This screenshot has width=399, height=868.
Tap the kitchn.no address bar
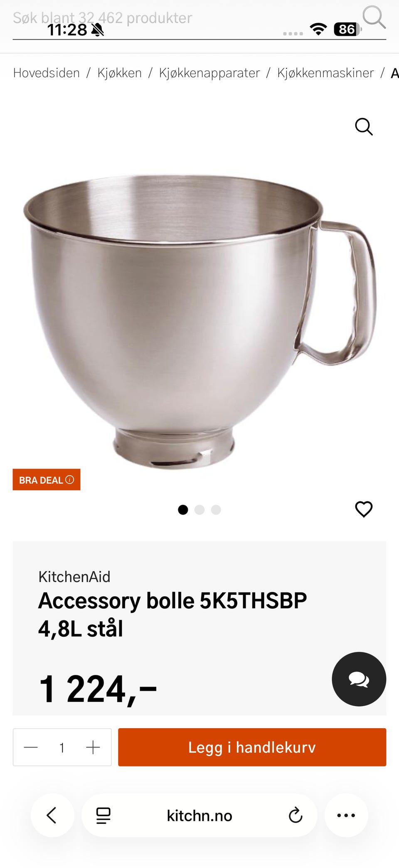199,816
